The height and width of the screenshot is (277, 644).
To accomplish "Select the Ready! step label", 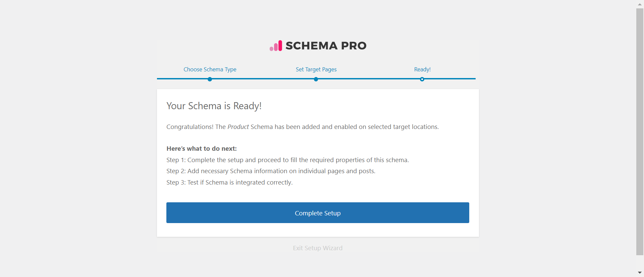I will 422,69.
